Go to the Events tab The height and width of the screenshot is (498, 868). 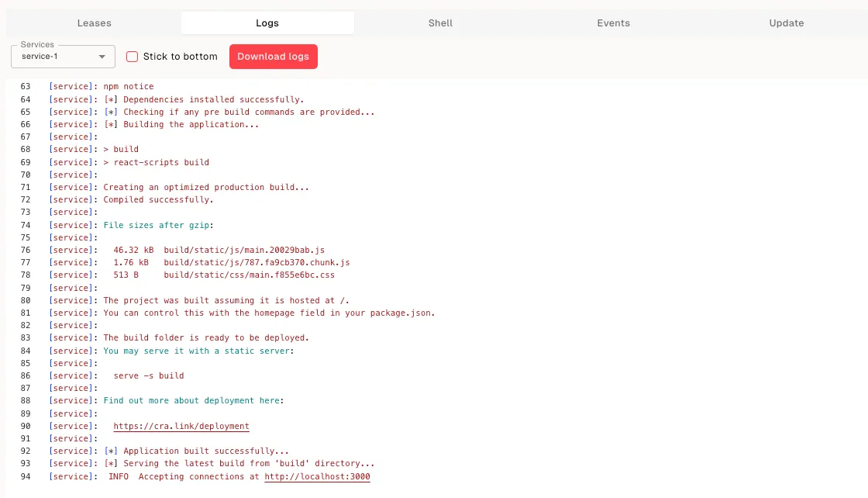pyautogui.click(x=613, y=23)
